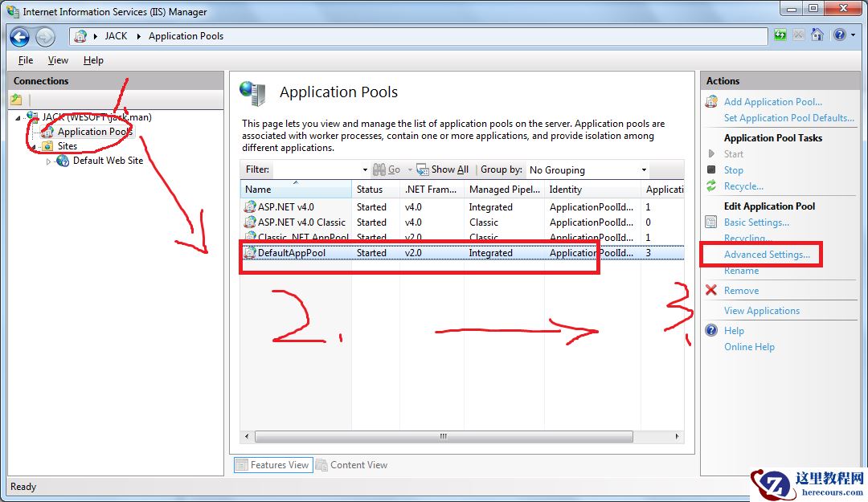Sort by the Name column header
Image resolution: width=868 pixels, height=502 pixels.
[x=296, y=190]
